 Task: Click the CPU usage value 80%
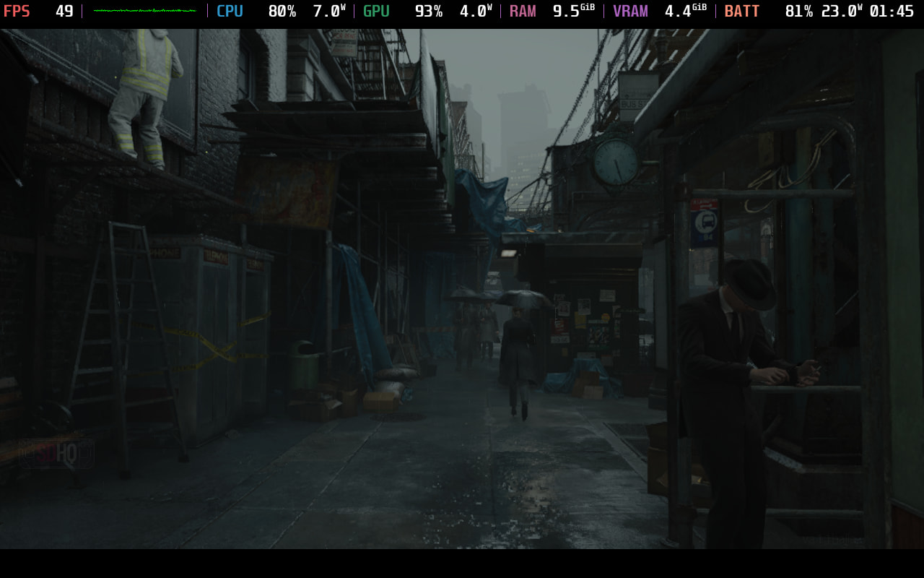282,12
